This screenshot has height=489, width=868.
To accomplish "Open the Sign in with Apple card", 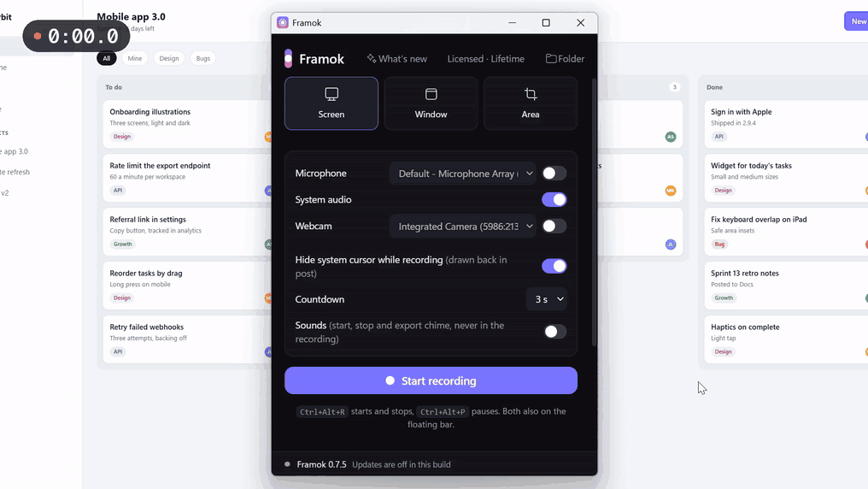I will tap(786, 124).
